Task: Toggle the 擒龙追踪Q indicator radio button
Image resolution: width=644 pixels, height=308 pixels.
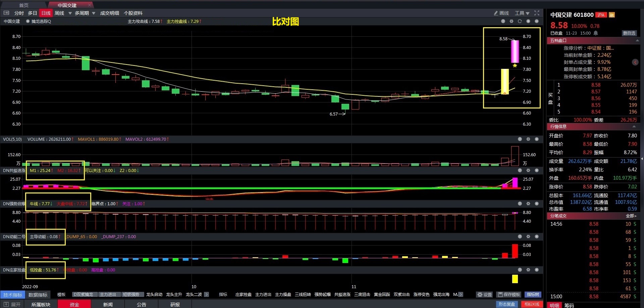Action: point(28,21)
